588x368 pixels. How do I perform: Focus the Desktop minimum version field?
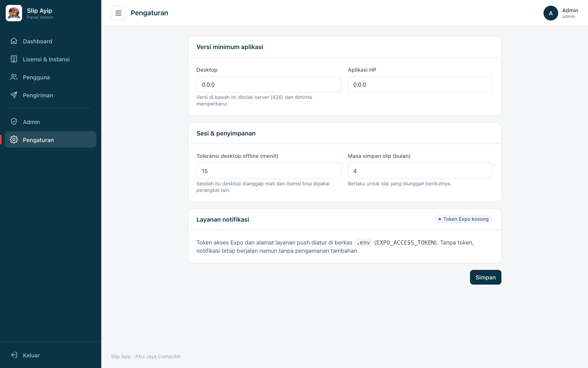[x=269, y=84]
